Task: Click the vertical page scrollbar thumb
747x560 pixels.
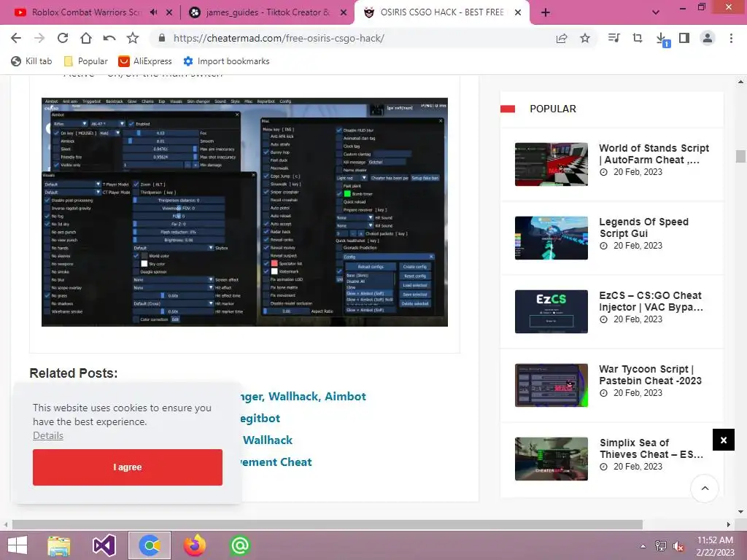Action: (740, 156)
